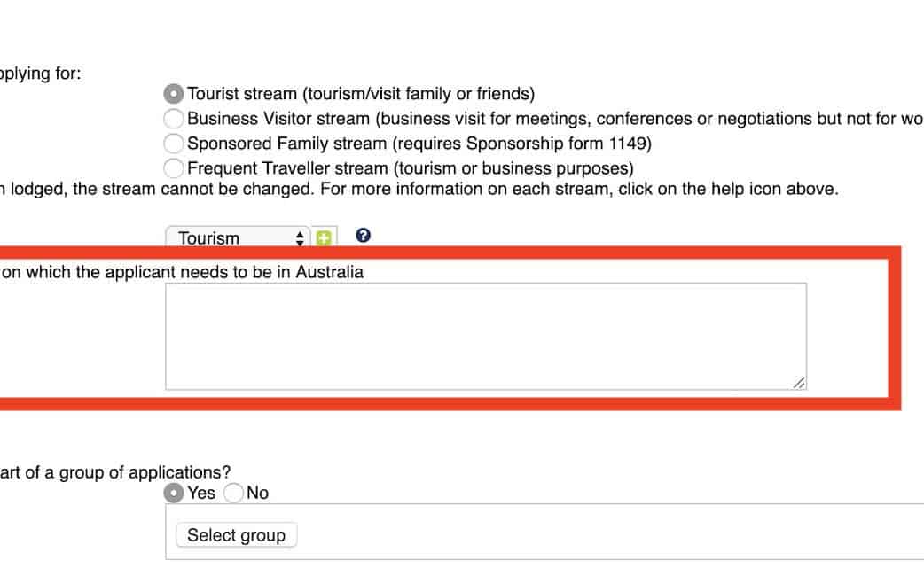924x576 pixels.
Task: Select Sponsored Family stream radio button
Action: pyautogui.click(x=175, y=143)
